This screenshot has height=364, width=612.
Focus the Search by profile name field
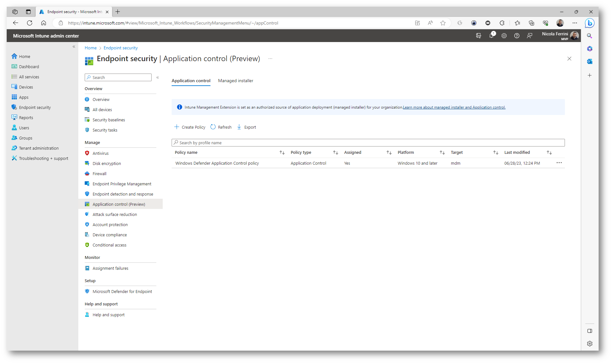368,143
